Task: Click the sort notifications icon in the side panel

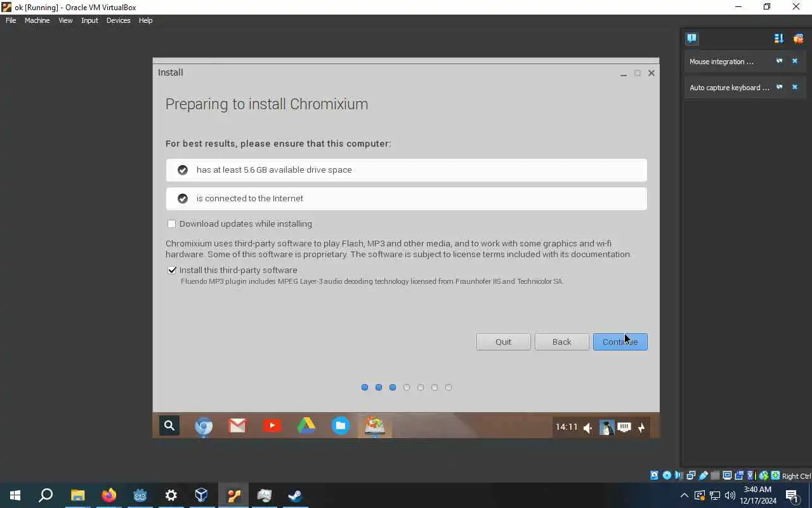Action: [779, 39]
